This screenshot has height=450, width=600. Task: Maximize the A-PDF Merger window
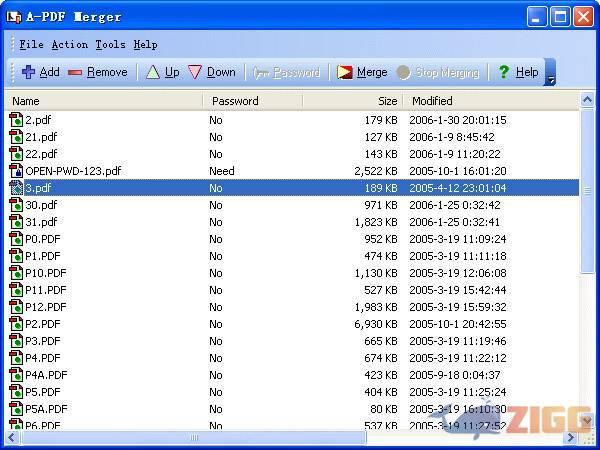coord(560,17)
